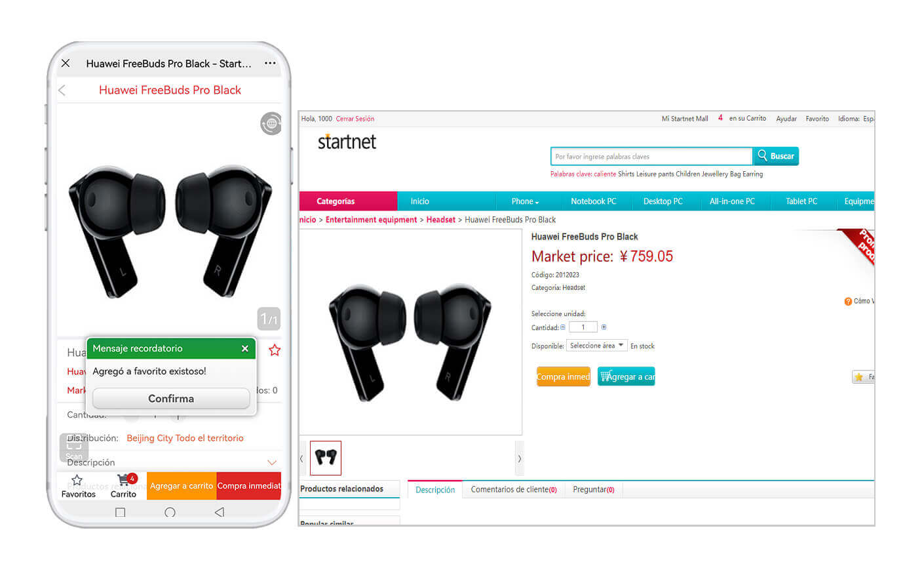The width and height of the screenshot is (924, 564).
Task: Decrease quantity with the minus stepper
Action: click(x=563, y=327)
